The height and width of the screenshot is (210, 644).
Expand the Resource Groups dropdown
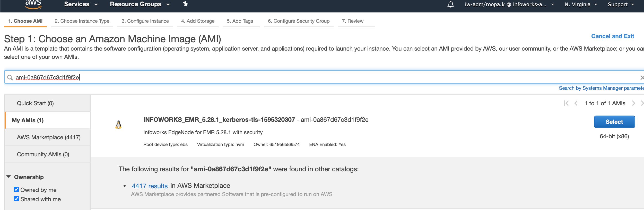pos(140,4)
